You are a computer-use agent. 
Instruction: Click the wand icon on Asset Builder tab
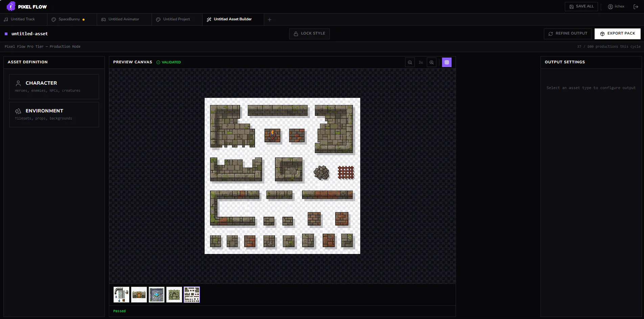tap(209, 20)
